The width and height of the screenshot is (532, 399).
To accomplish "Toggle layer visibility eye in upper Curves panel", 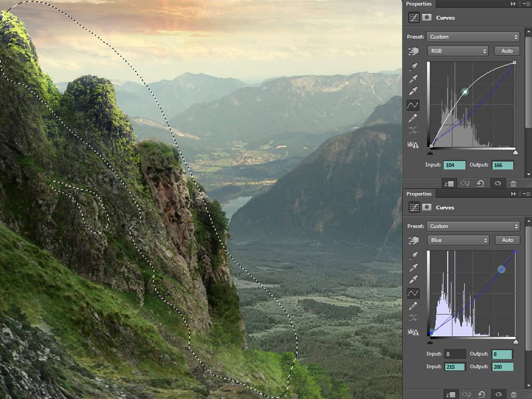I will [x=498, y=183].
